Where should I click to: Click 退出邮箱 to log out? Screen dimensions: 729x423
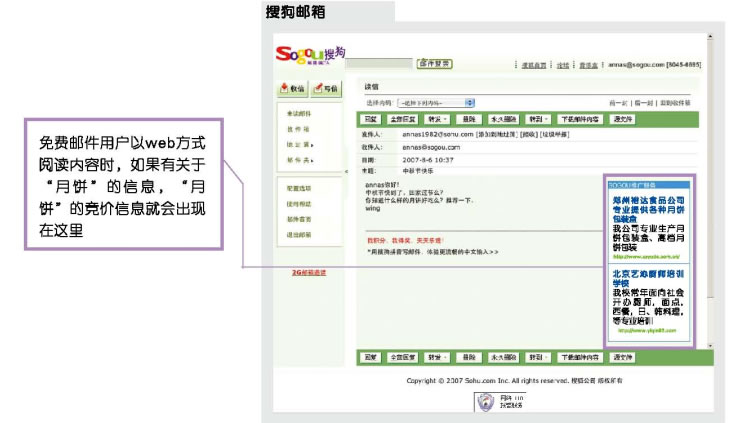click(x=299, y=235)
